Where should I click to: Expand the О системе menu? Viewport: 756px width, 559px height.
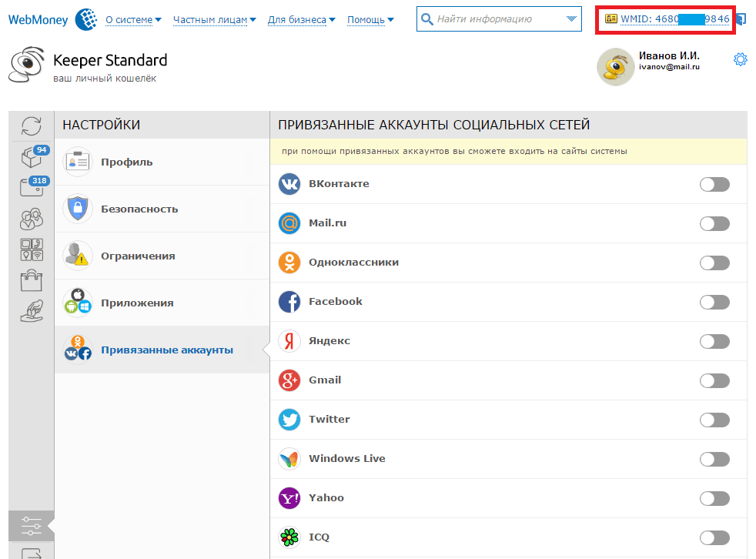(x=133, y=20)
